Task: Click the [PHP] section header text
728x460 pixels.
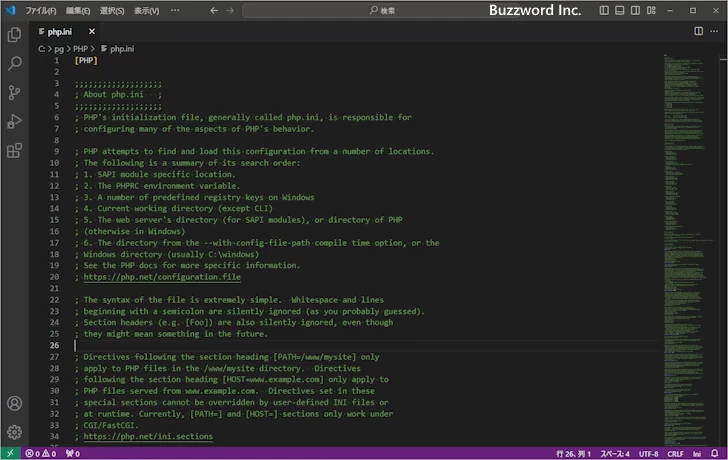Action: [x=86, y=60]
